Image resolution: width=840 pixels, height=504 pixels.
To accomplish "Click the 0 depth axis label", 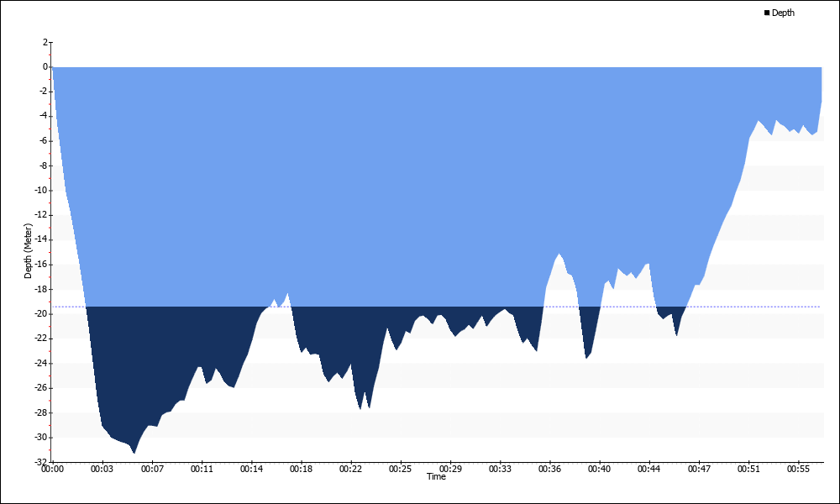I will pos(45,67).
